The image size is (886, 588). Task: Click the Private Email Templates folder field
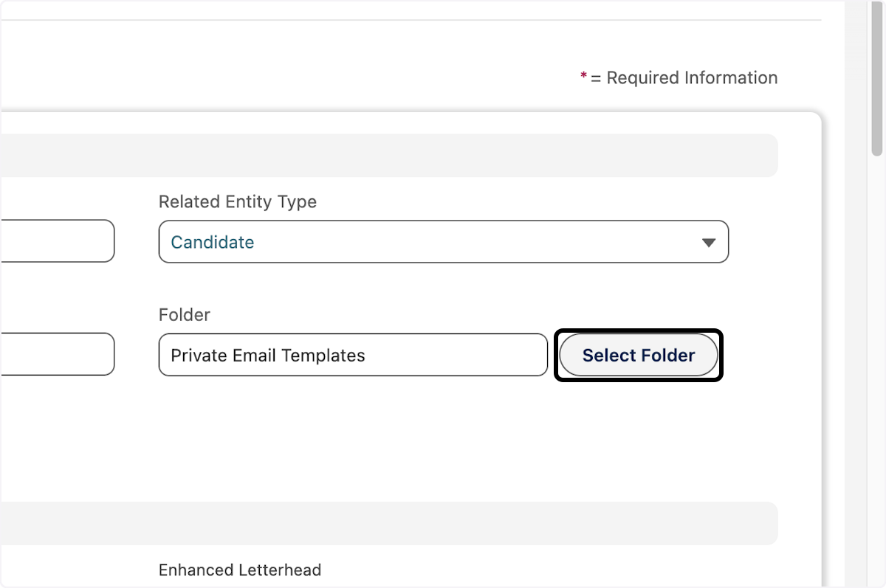352,356
